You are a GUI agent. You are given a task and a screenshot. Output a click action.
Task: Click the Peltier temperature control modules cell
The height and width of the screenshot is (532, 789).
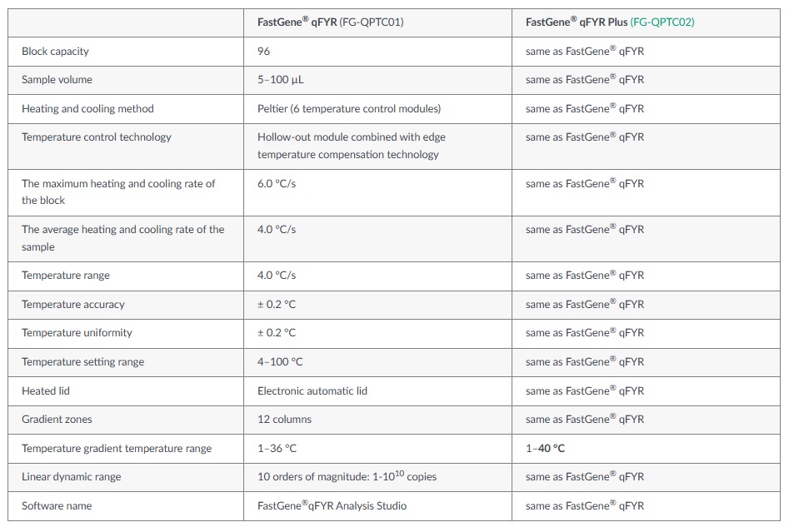[348, 109]
